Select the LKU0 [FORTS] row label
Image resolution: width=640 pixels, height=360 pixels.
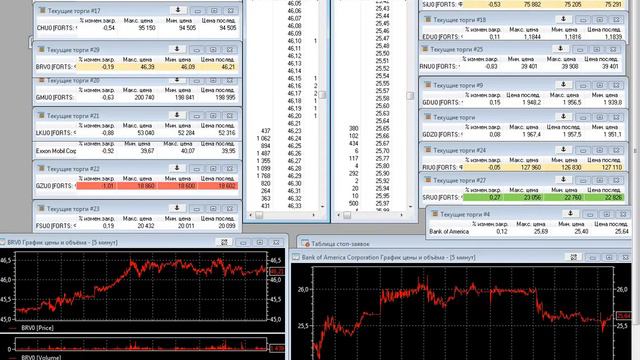click(x=56, y=133)
